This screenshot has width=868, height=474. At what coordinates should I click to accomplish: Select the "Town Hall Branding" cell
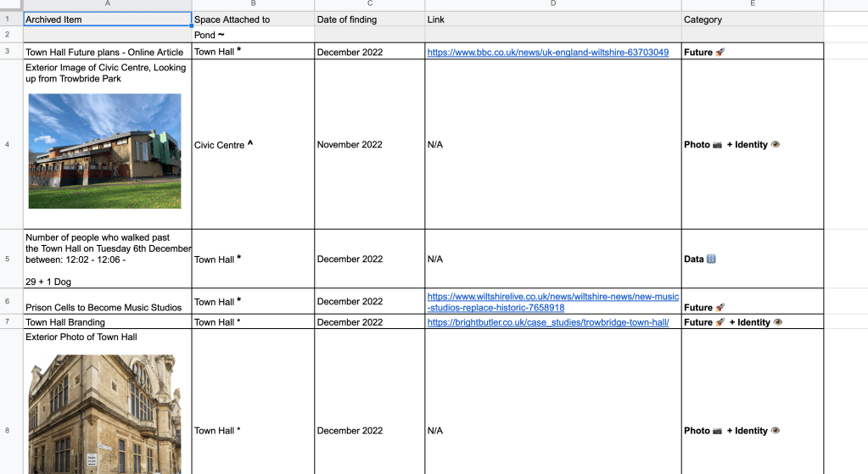click(107, 322)
